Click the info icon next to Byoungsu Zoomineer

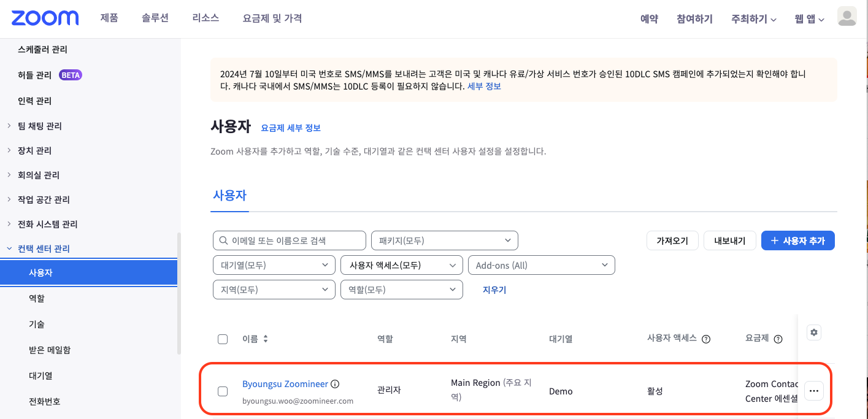[x=335, y=384]
